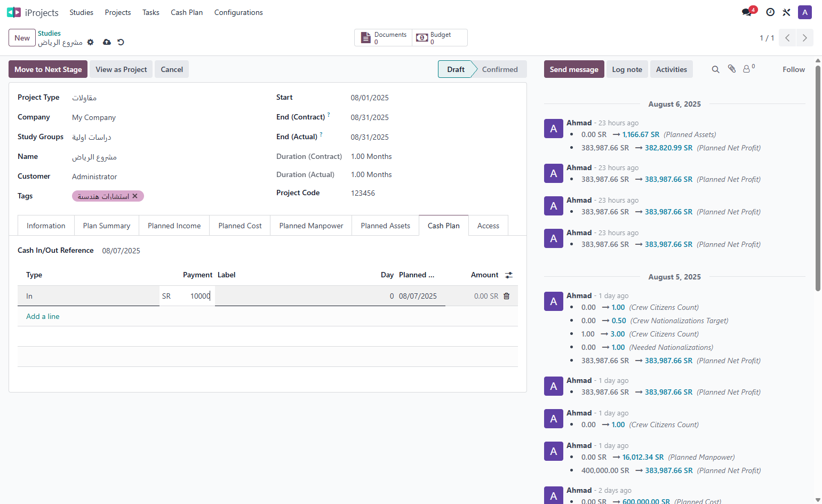
Task: Select the Draft status stage
Action: pyautogui.click(x=456, y=69)
